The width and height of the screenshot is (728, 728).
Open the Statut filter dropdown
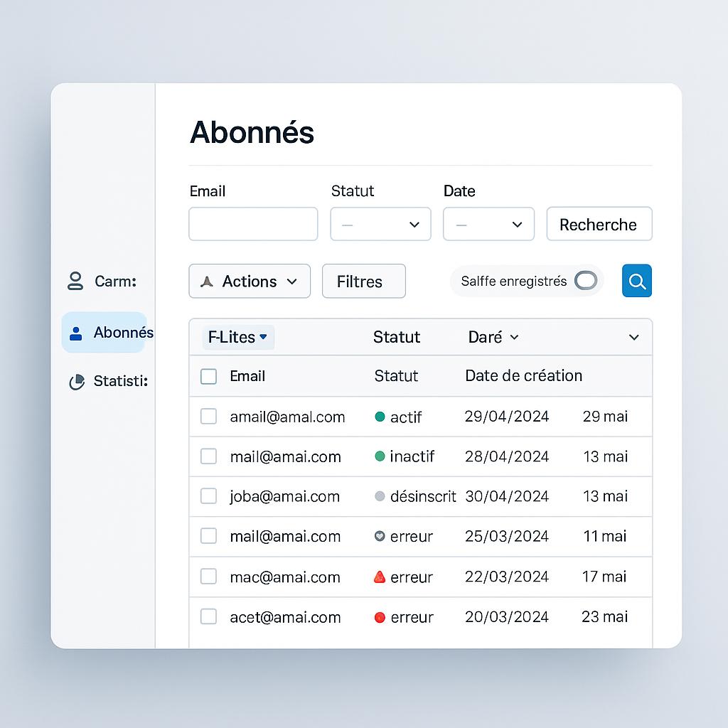(x=380, y=224)
